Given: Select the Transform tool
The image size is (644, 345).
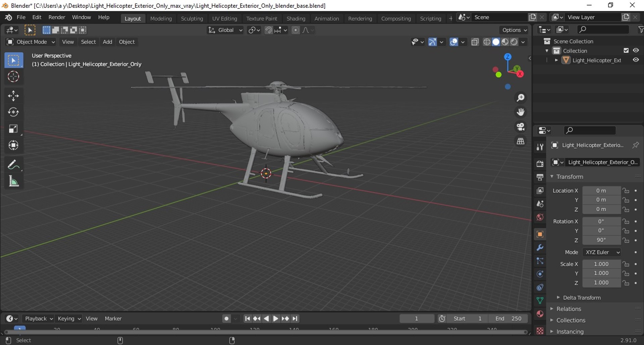Looking at the screenshot, I should pos(13,145).
